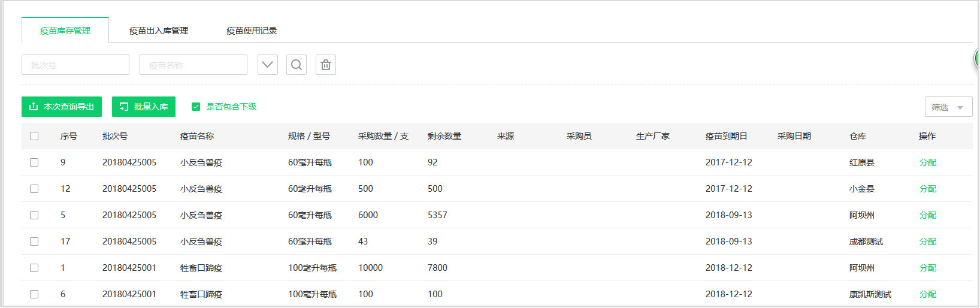The width and height of the screenshot is (980, 308).
Task: Click the 生产厂家 column header
Action: [x=653, y=136]
